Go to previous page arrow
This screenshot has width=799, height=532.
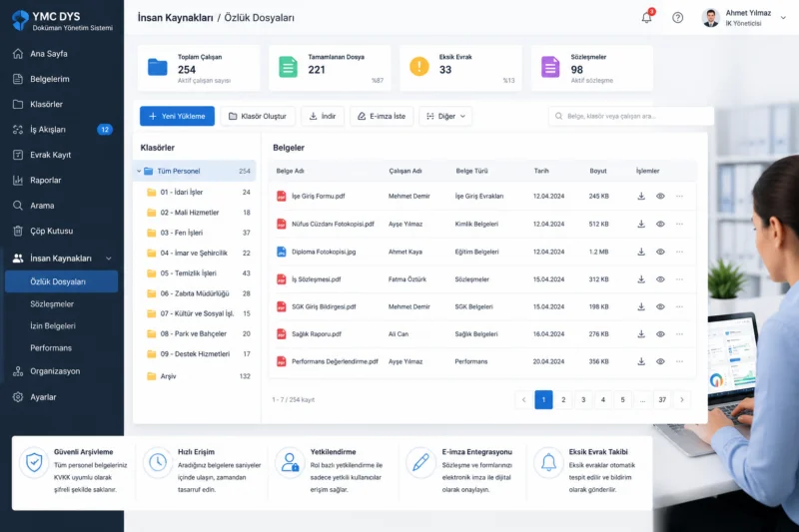[523, 399]
